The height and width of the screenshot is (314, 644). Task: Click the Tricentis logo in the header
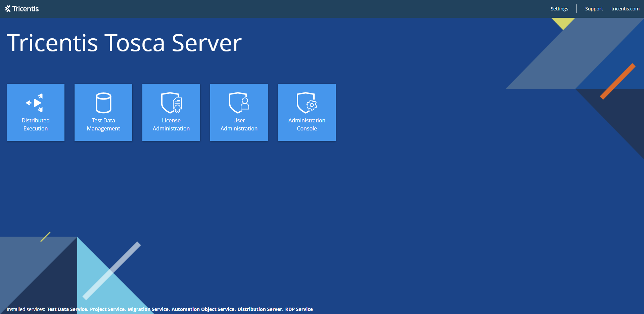22,9
